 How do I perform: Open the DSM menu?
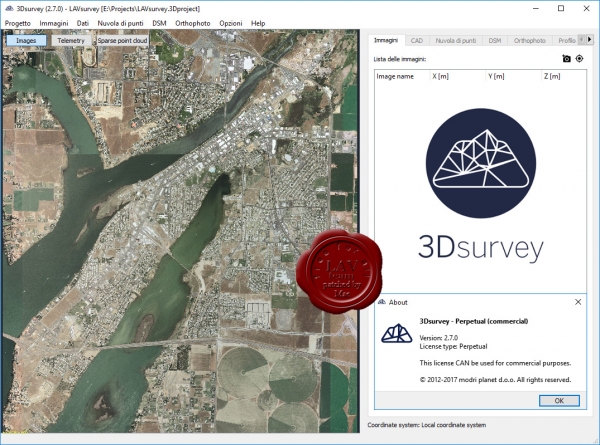(x=159, y=23)
